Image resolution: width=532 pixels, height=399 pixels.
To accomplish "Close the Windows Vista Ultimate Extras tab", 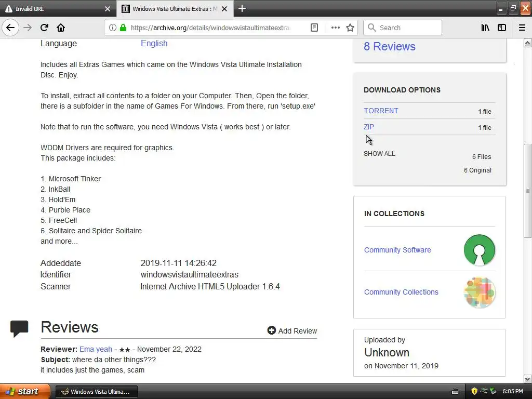I will (x=224, y=9).
